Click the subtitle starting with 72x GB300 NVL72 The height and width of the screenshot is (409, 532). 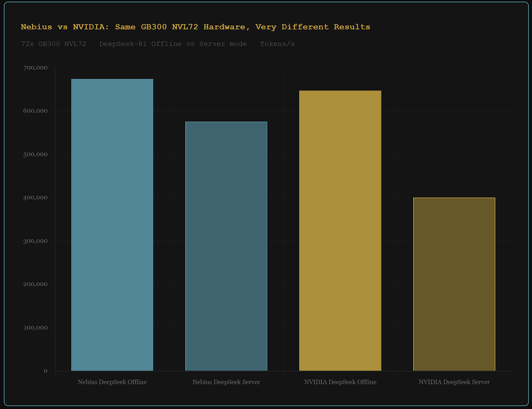pyautogui.click(x=158, y=44)
